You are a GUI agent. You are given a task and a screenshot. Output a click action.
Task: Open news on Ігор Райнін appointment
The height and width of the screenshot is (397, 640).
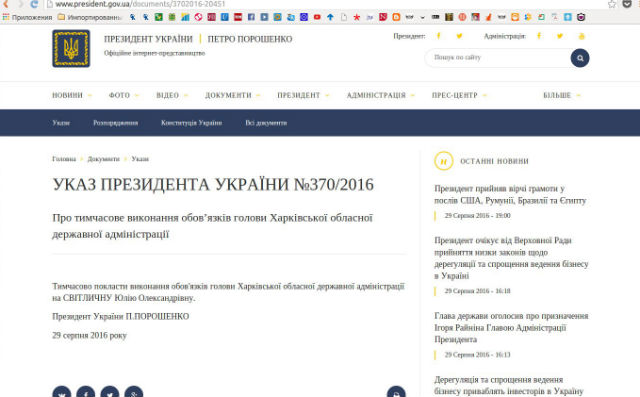511,328
